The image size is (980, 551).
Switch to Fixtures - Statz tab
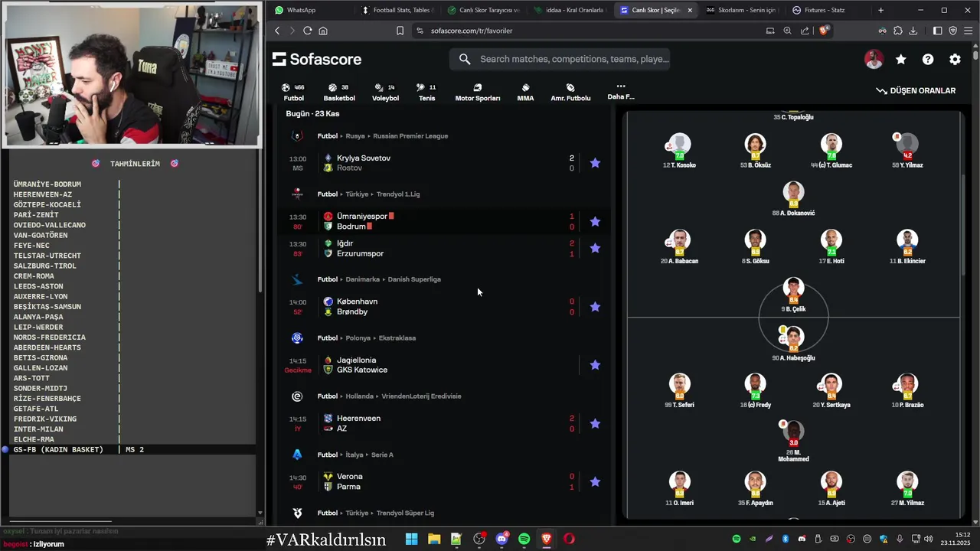click(x=827, y=10)
